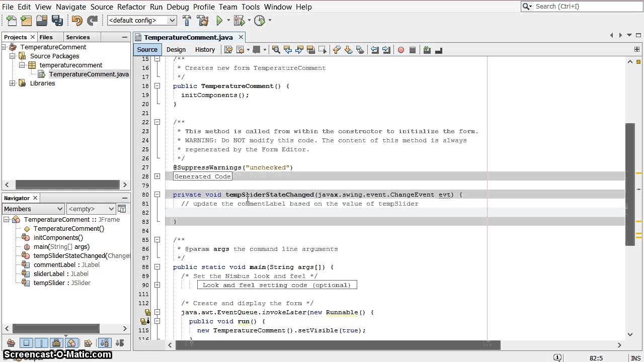Select TemperatureComment.java in Projects tree
The width and height of the screenshot is (644, 362).
(89, 74)
